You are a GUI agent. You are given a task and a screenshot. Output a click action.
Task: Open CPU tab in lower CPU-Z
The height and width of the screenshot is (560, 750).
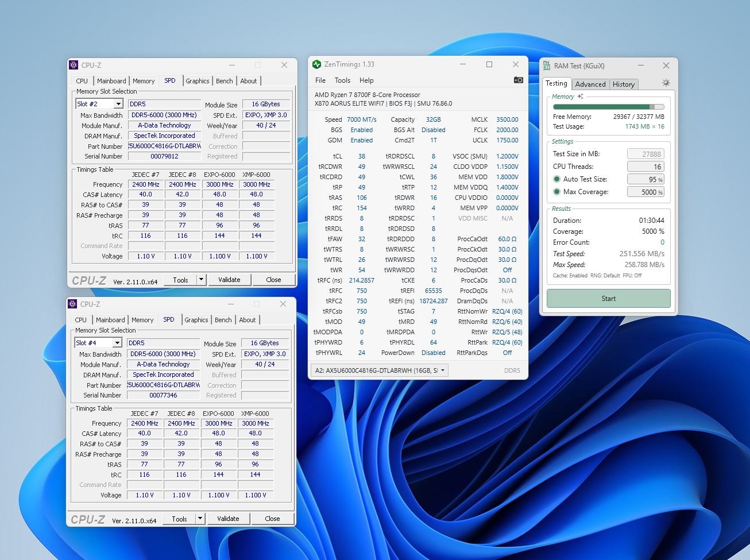click(81, 320)
